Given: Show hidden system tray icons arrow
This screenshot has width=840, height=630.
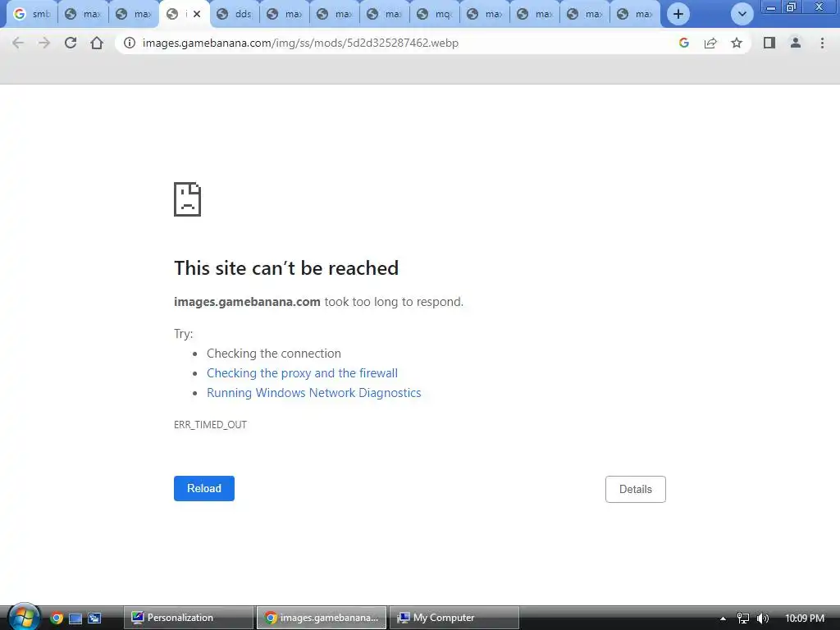Looking at the screenshot, I should tap(723, 619).
